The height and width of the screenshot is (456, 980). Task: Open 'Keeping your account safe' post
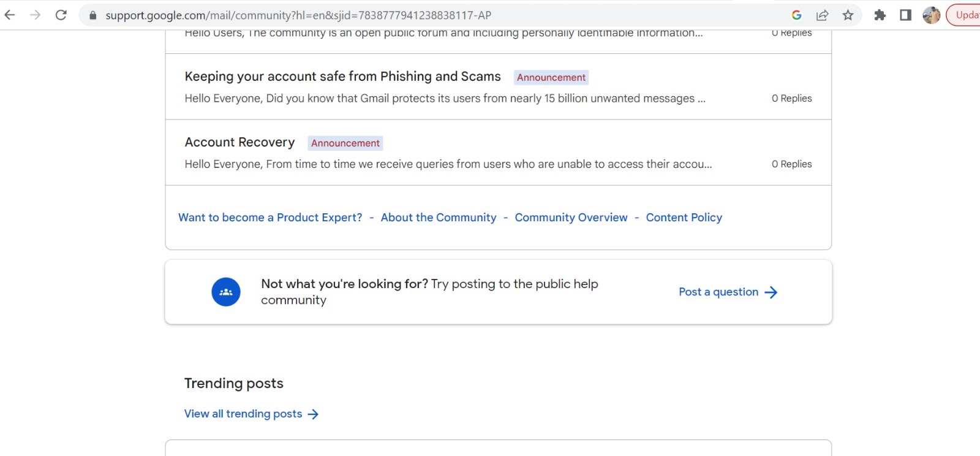tap(342, 77)
